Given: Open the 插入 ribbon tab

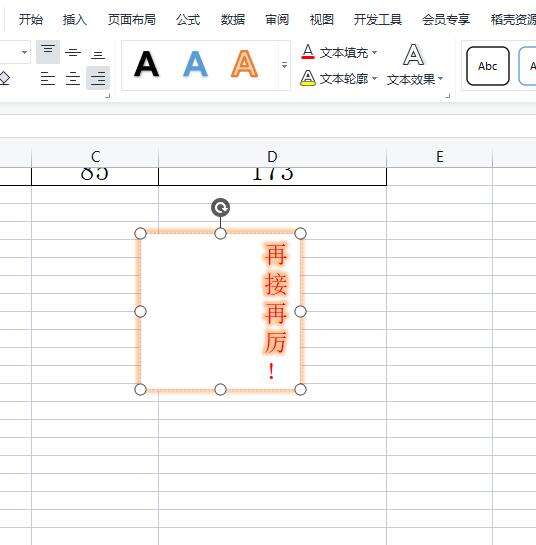Looking at the screenshot, I should click(74, 19).
